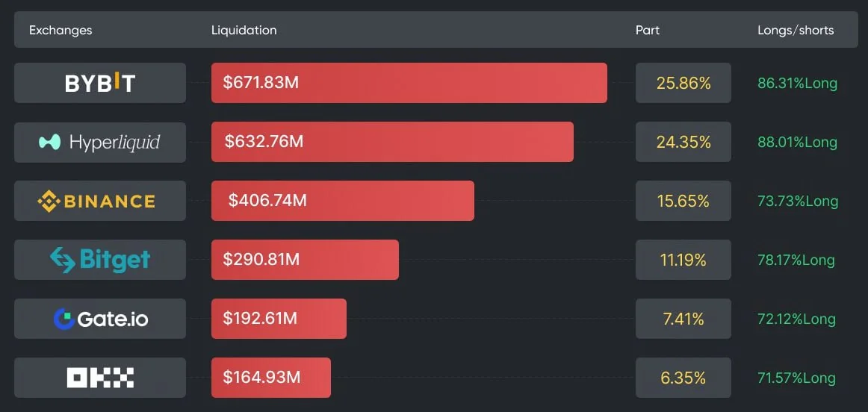
Task: Click the Bybit exchange logo
Action: 100,83
